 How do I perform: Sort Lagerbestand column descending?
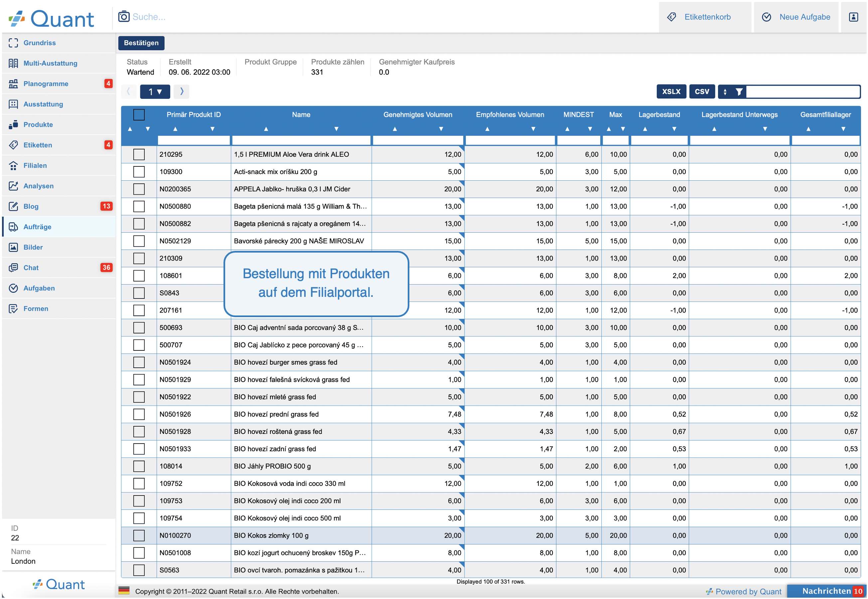point(674,129)
